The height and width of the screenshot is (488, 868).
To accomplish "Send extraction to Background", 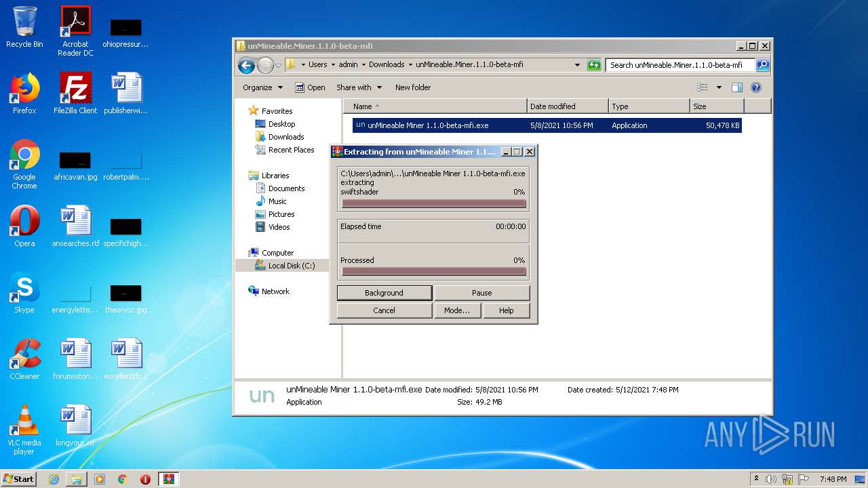I will [x=384, y=293].
